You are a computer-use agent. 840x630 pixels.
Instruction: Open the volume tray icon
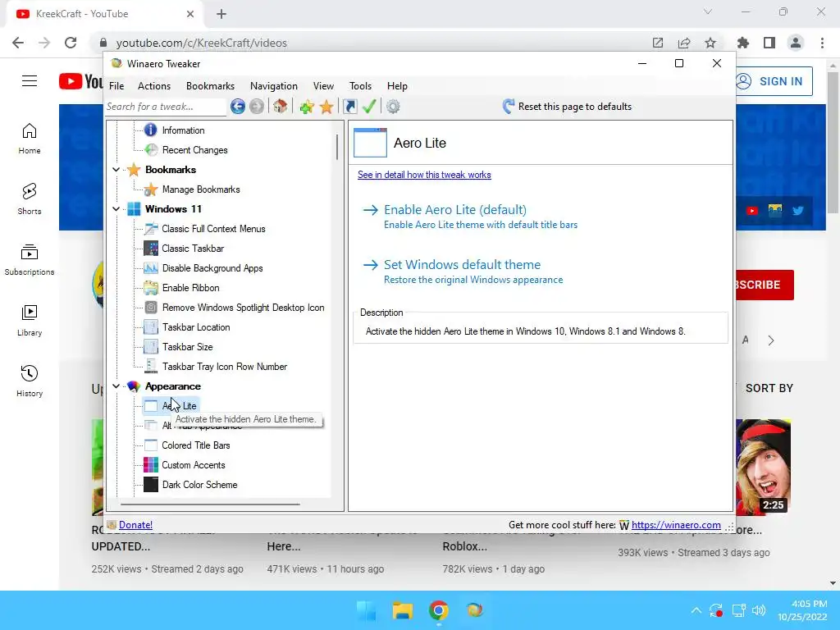759,610
